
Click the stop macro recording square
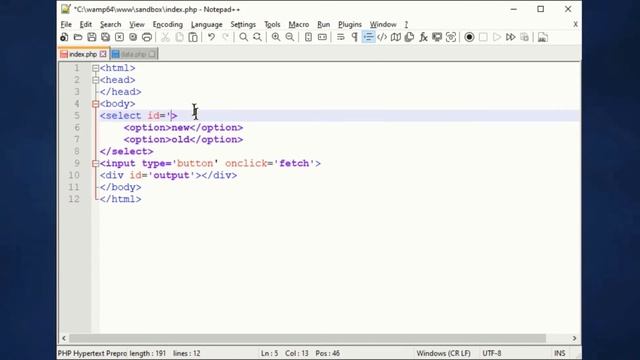(483, 37)
